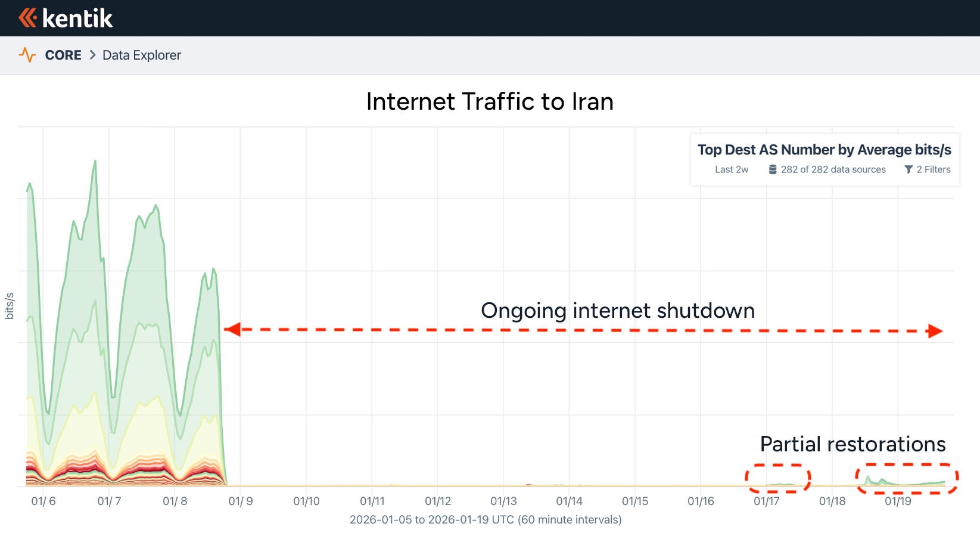Click the Kentik logo
The image size is (980, 539).
66,17
